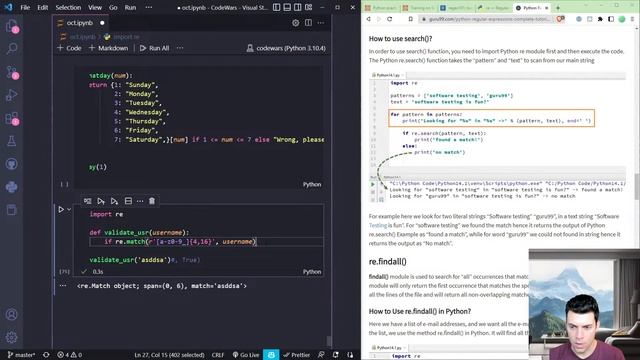This screenshot has height=360, width=640.
Task: Synchronize changes icon in status bar
Action: pos(46,355)
